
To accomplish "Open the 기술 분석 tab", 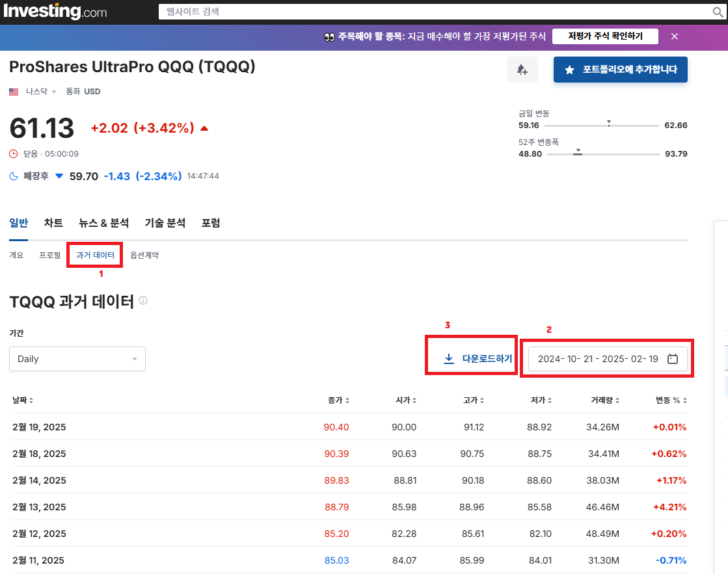I will [x=165, y=223].
